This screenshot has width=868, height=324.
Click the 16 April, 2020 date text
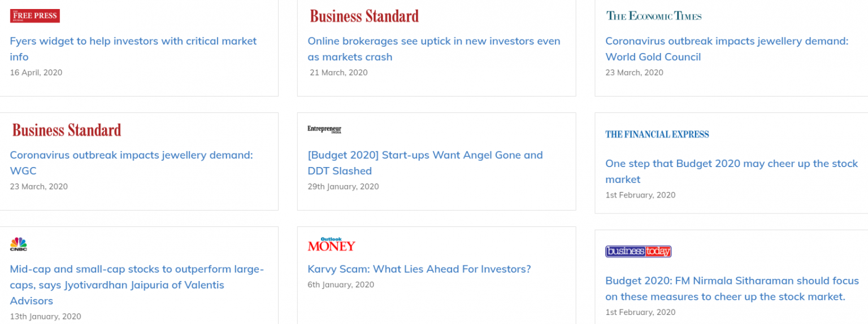point(36,73)
